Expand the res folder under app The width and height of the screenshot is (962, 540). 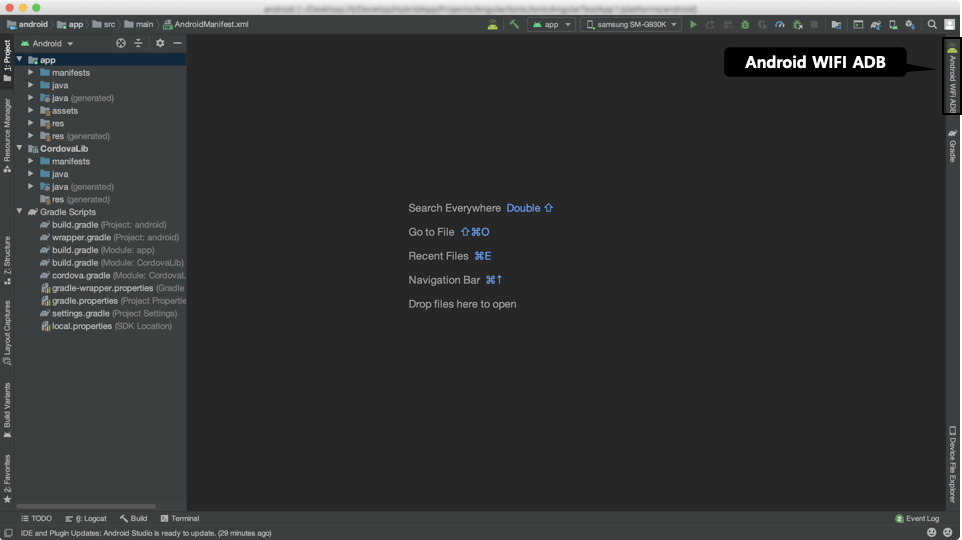pos(31,123)
